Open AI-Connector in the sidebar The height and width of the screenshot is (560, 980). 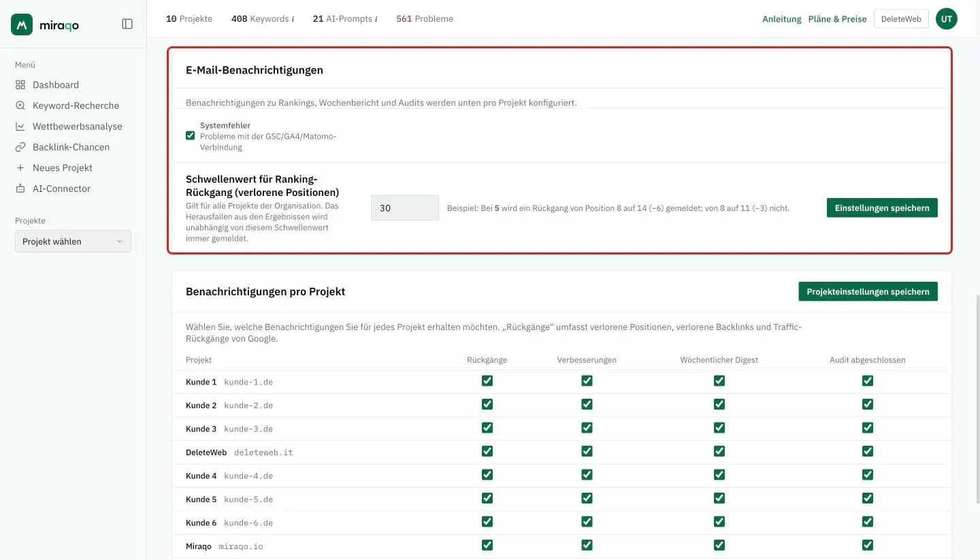click(61, 188)
